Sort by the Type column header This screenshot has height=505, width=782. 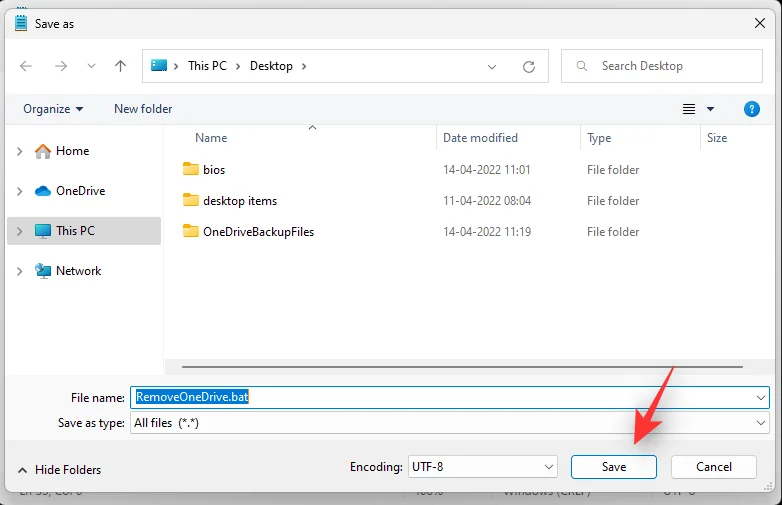coord(599,138)
